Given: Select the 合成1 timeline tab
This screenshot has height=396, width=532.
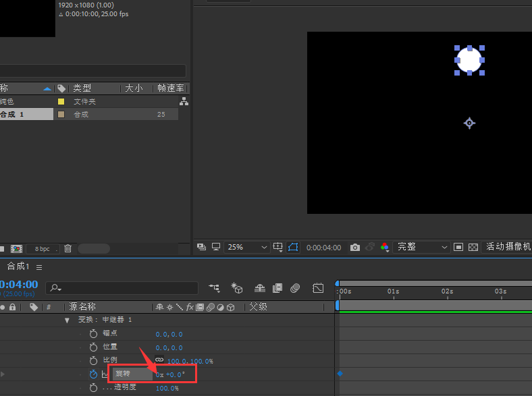Looking at the screenshot, I should coord(18,266).
